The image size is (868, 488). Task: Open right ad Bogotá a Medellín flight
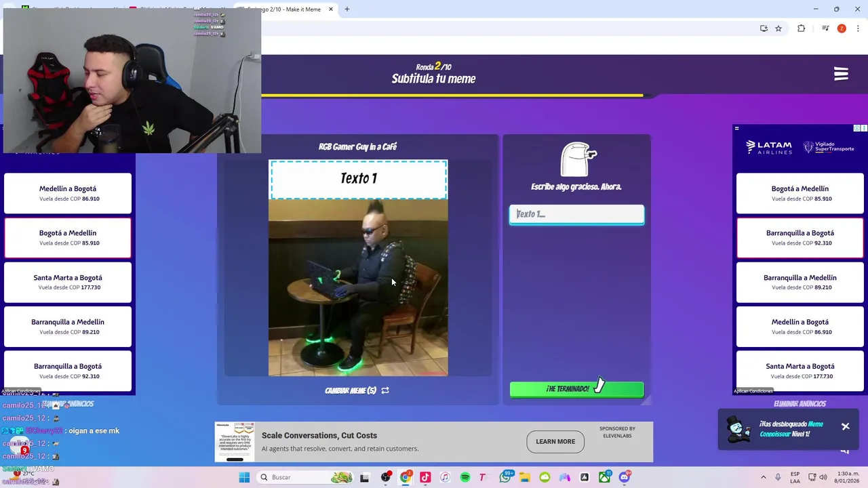(x=800, y=193)
